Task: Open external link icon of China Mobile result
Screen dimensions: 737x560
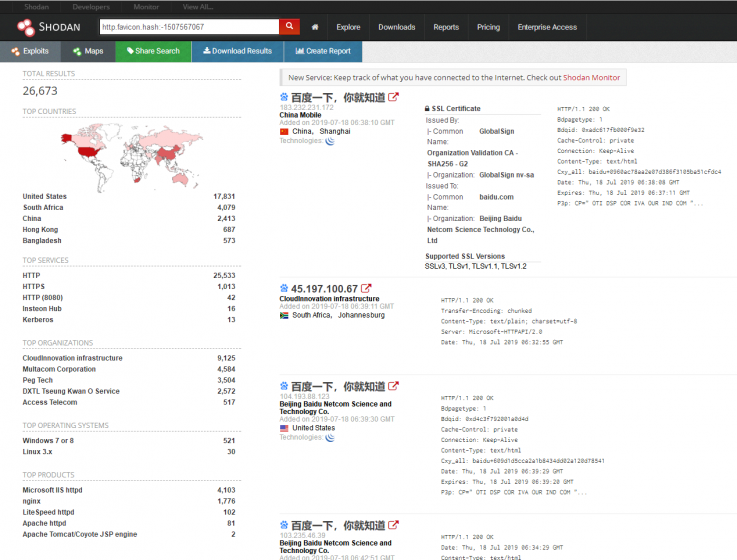Action: [x=393, y=97]
